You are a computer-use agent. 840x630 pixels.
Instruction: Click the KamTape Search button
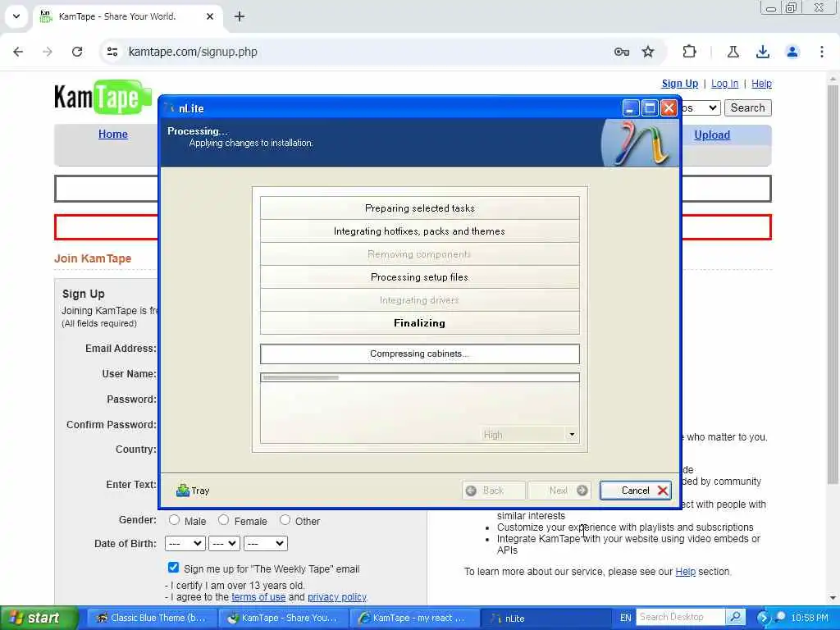pos(748,107)
